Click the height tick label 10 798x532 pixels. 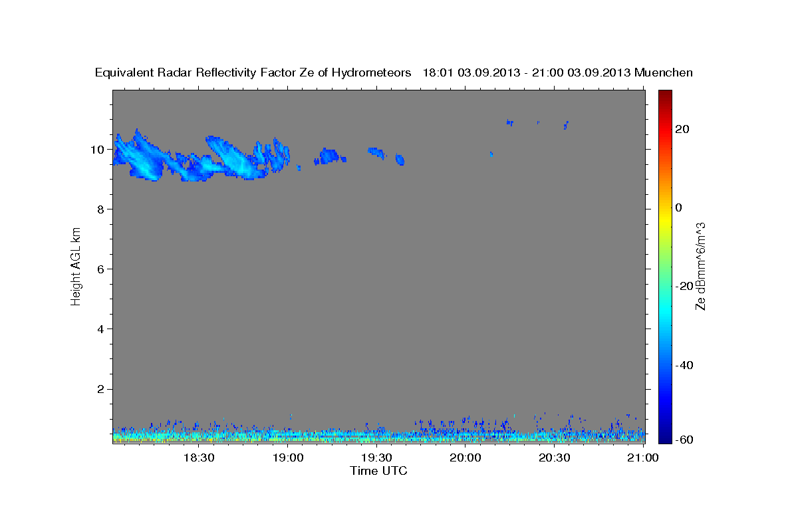coord(98,150)
